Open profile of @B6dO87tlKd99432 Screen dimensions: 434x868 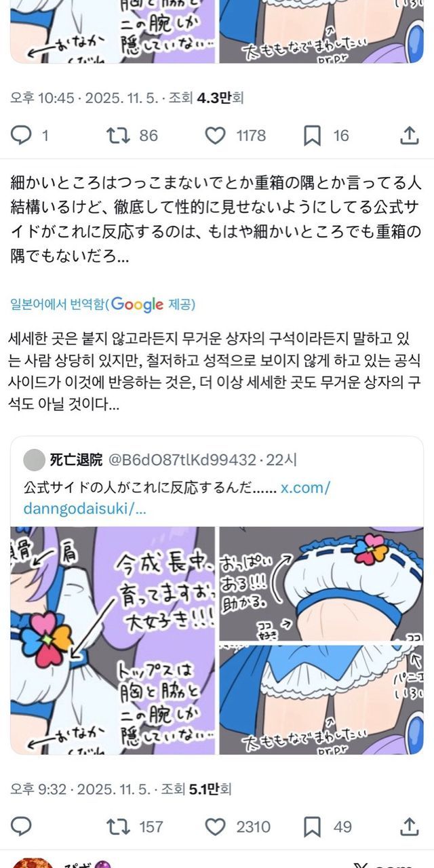click(x=181, y=460)
